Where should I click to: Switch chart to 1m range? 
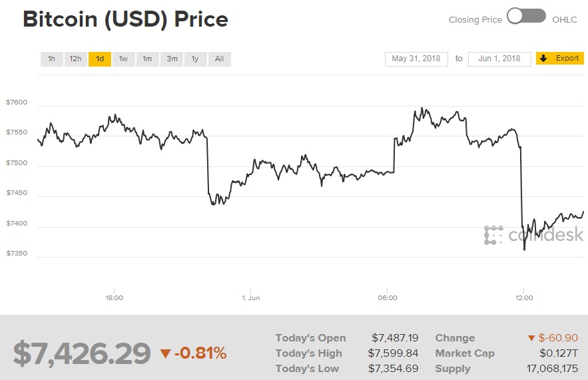point(147,59)
